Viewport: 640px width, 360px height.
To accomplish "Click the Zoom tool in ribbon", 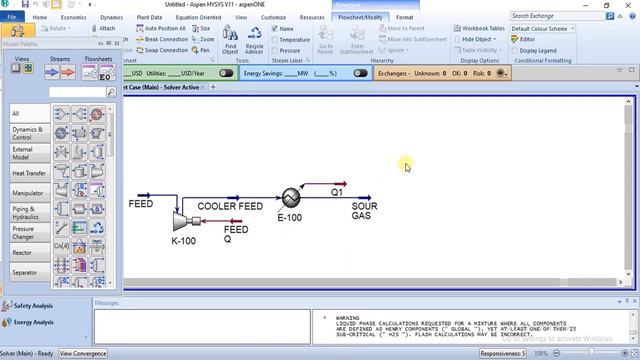I will click(203, 39).
